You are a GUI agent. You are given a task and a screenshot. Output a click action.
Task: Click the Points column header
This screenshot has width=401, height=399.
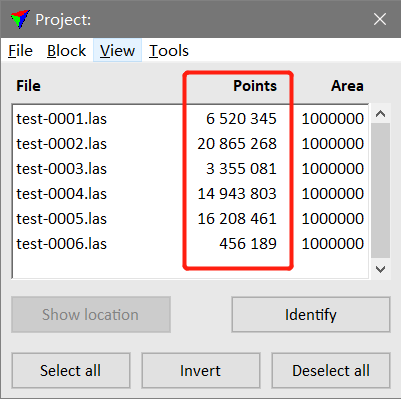point(255,86)
